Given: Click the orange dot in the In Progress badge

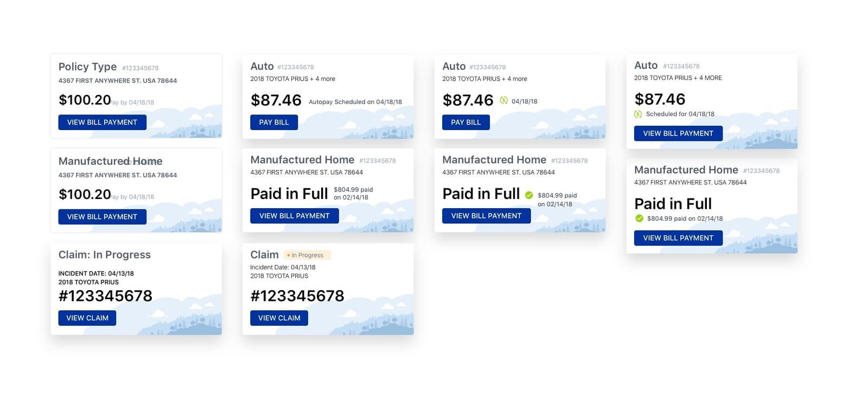Looking at the screenshot, I should point(288,255).
